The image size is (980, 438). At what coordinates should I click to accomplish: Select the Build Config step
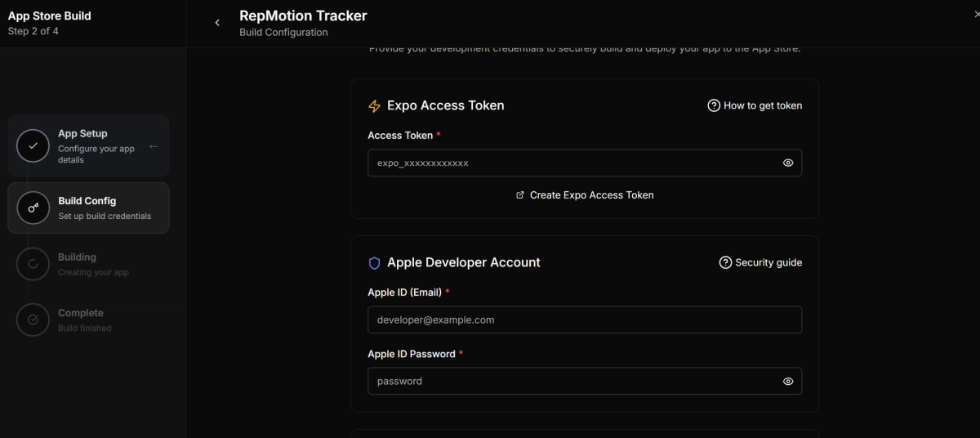[x=88, y=208]
